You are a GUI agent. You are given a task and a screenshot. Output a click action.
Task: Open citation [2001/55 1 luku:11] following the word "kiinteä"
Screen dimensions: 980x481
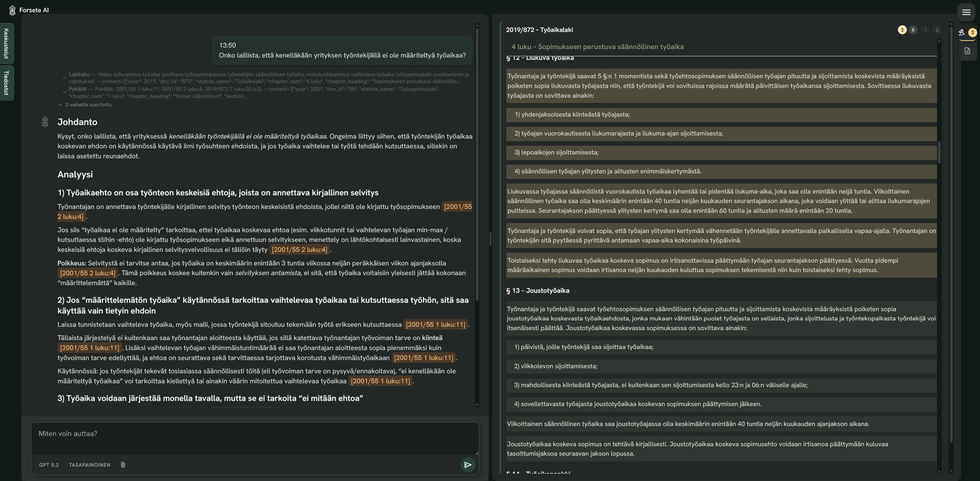coord(90,348)
